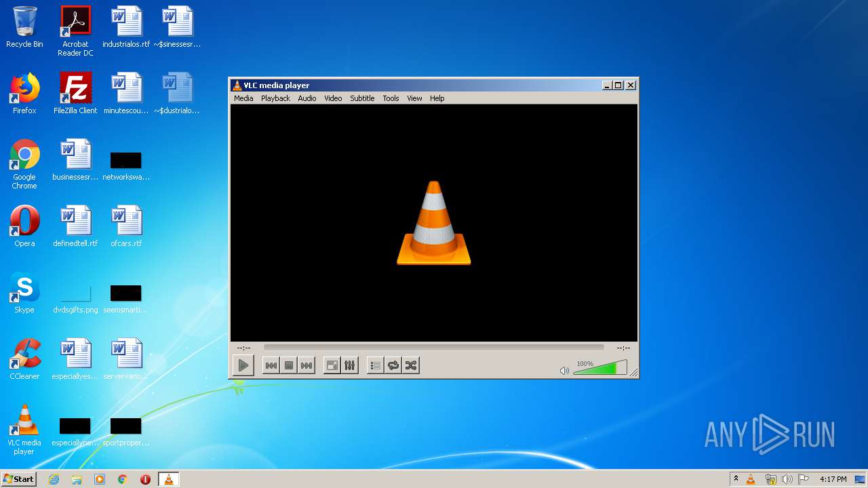The width and height of the screenshot is (868, 488).
Task: Select the definedtell.rtf desktop file
Action: (75, 226)
